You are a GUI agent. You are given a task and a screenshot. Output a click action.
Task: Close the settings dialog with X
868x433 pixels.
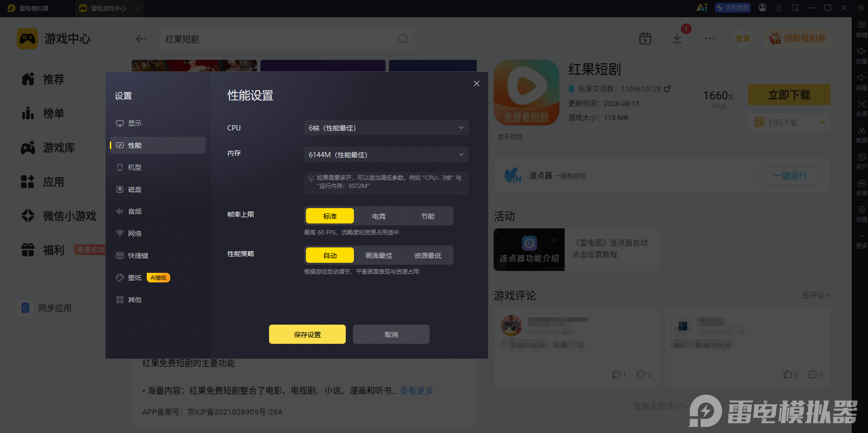tap(477, 83)
